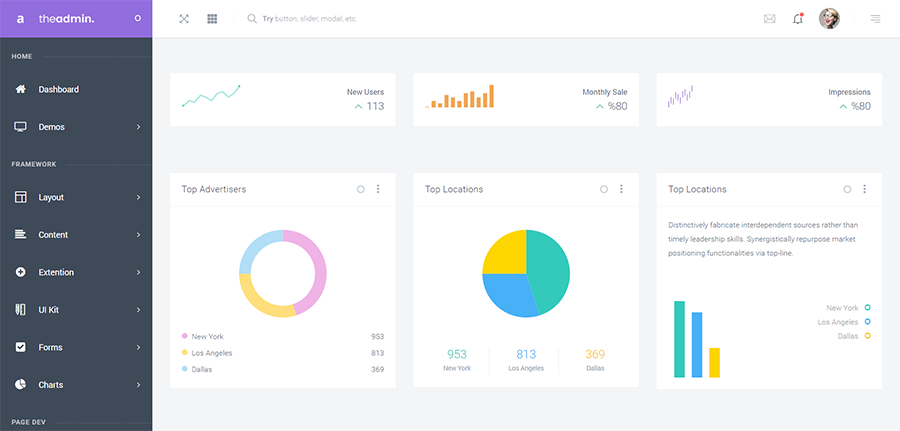The width and height of the screenshot is (900, 431).
Task: Click the hamburger menu icon at top right
Action: [875, 19]
